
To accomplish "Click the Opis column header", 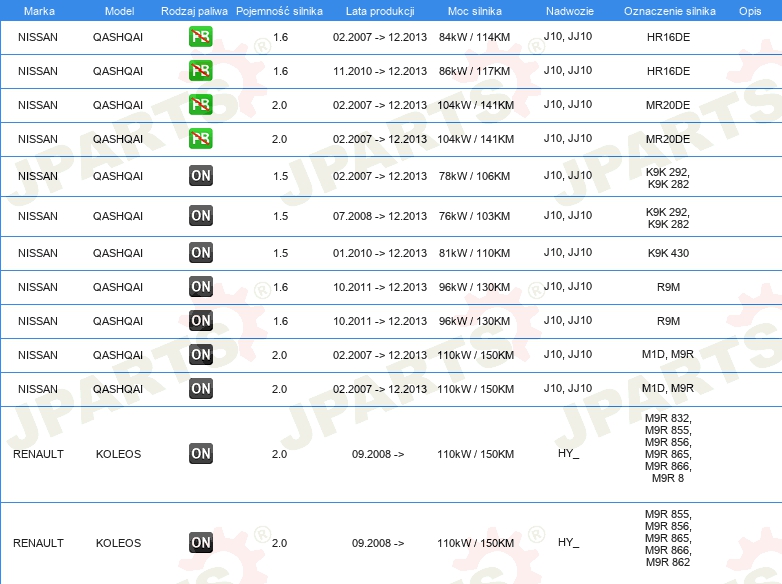I will click(750, 11).
